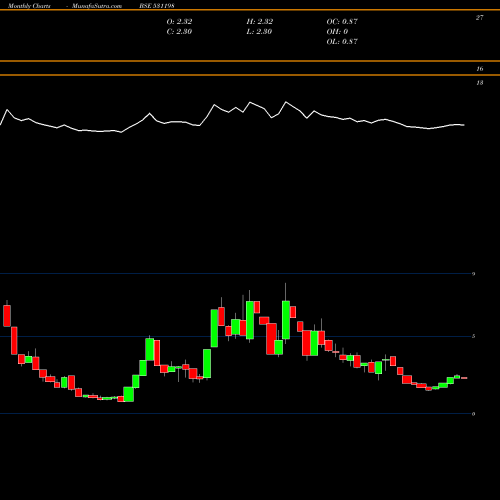Click the 'OC: 0.87' value

(342, 21)
